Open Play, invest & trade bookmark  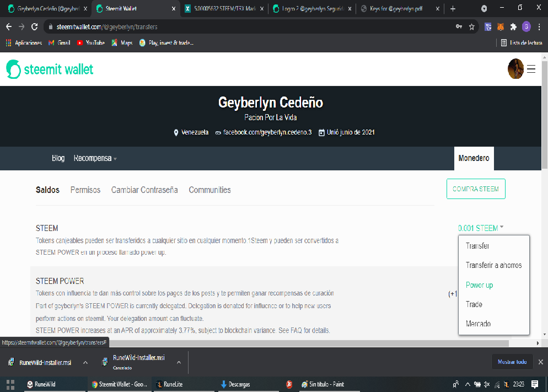166,42
